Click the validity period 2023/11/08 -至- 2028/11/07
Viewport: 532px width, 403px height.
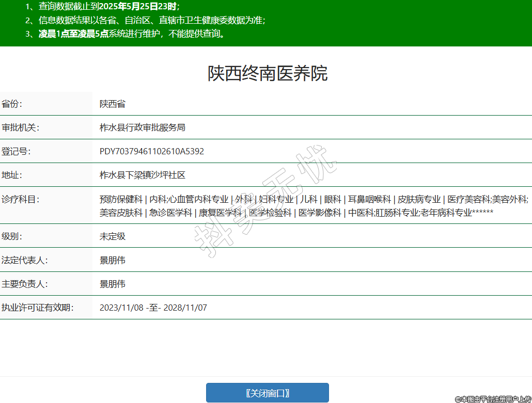click(x=153, y=308)
